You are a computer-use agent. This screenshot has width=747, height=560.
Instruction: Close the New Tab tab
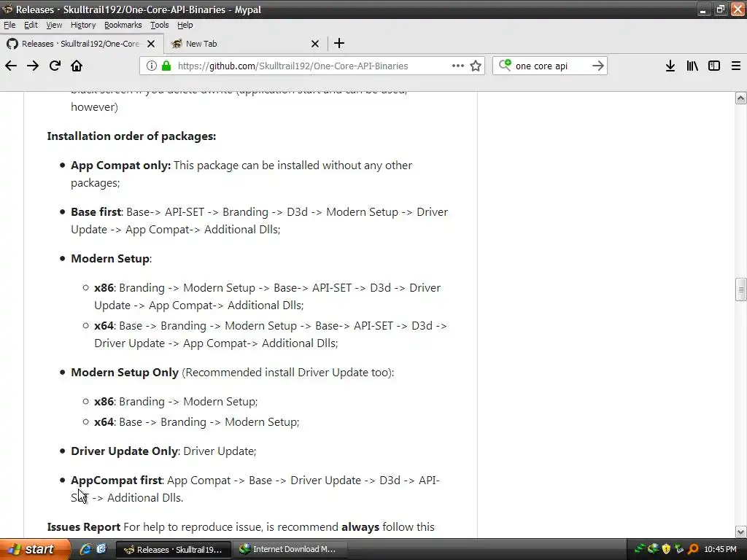tap(315, 44)
